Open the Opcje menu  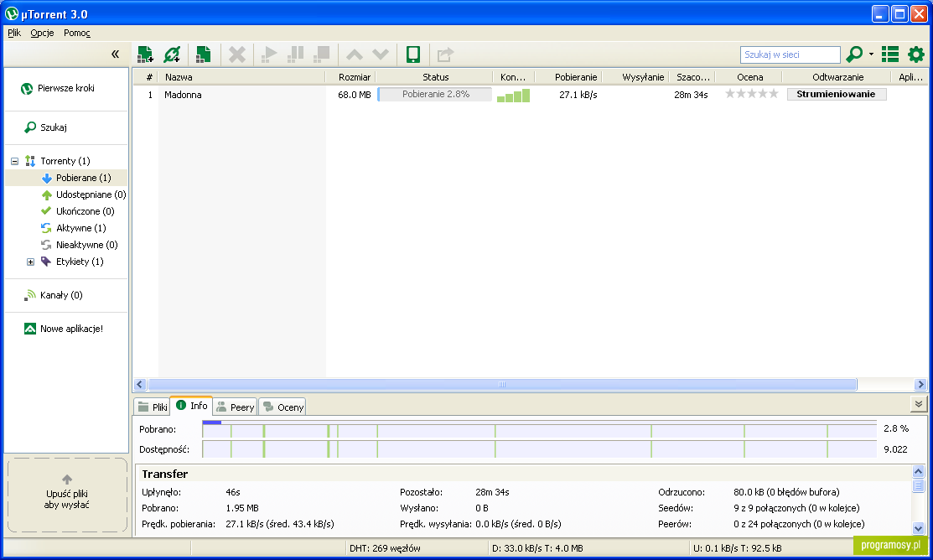42,33
